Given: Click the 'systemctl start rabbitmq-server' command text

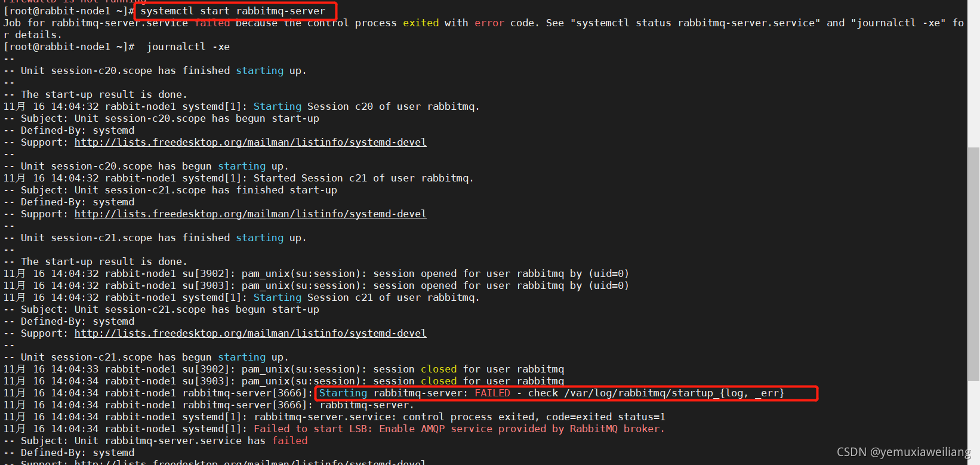Looking at the screenshot, I should click(233, 11).
